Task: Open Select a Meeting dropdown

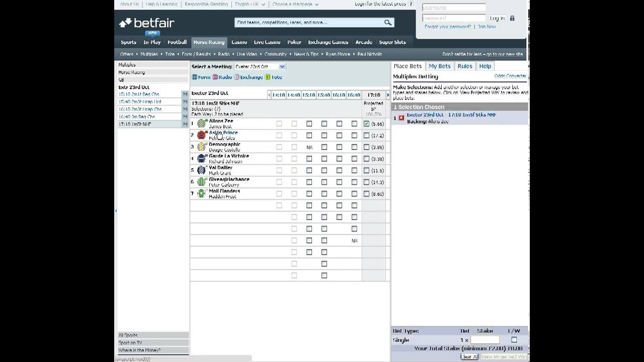Action: [x=260, y=66]
